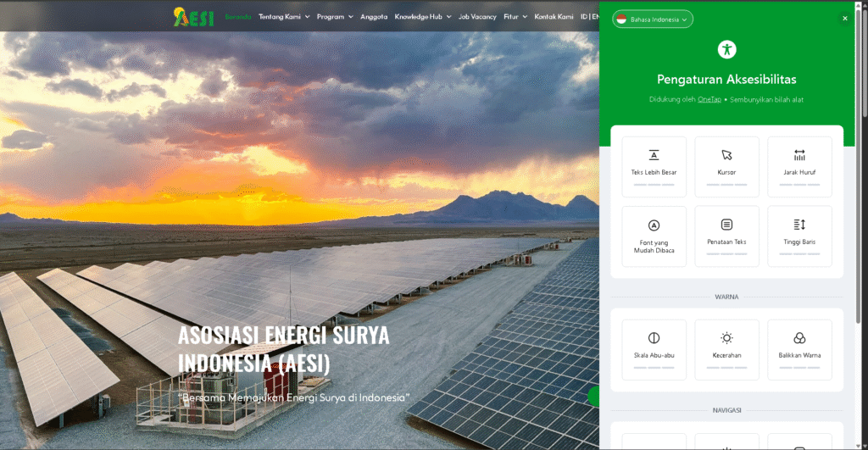Open the OneTap link
The width and height of the screenshot is (868, 450).
tap(709, 100)
